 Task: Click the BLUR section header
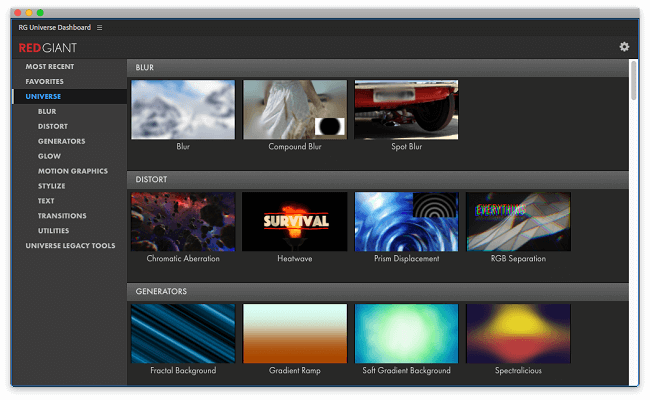click(378, 68)
